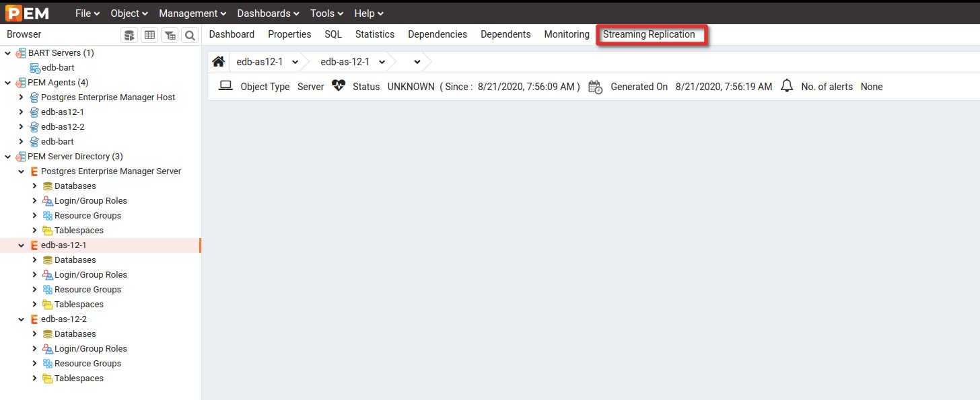Switch to the Statistics tab
This screenshot has width=980, height=400.
click(x=375, y=34)
